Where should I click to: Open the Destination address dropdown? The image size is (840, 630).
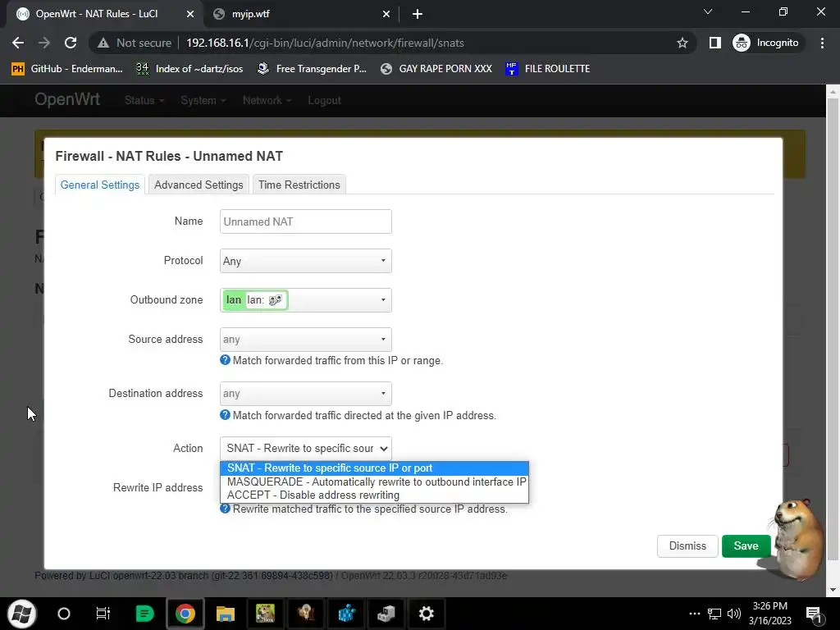click(x=305, y=393)
